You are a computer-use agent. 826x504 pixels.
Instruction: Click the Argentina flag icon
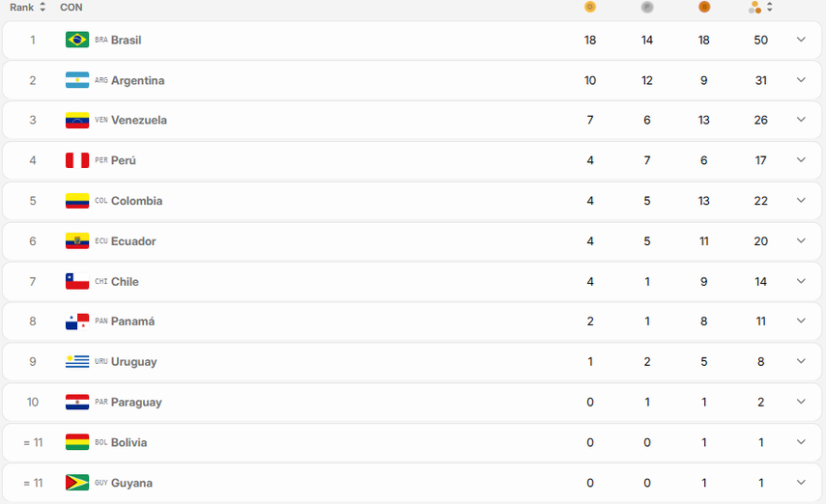tap(77, 80)
